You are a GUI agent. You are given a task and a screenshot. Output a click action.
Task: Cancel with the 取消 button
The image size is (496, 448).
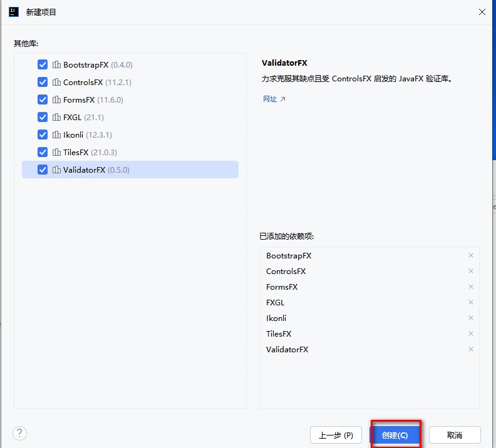pyautogui.click(x=455, y=435)
